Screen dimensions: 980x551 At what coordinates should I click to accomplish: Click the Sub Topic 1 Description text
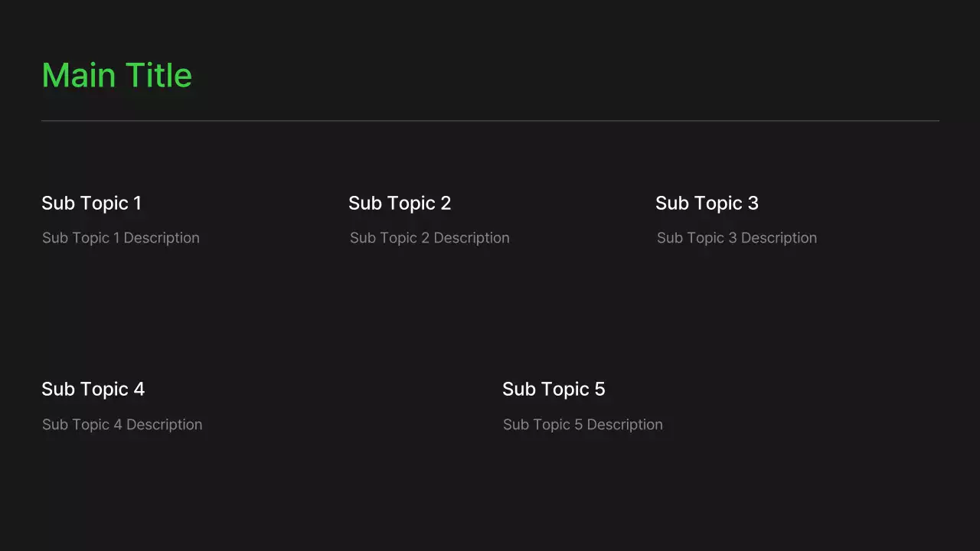coord(121,238)
